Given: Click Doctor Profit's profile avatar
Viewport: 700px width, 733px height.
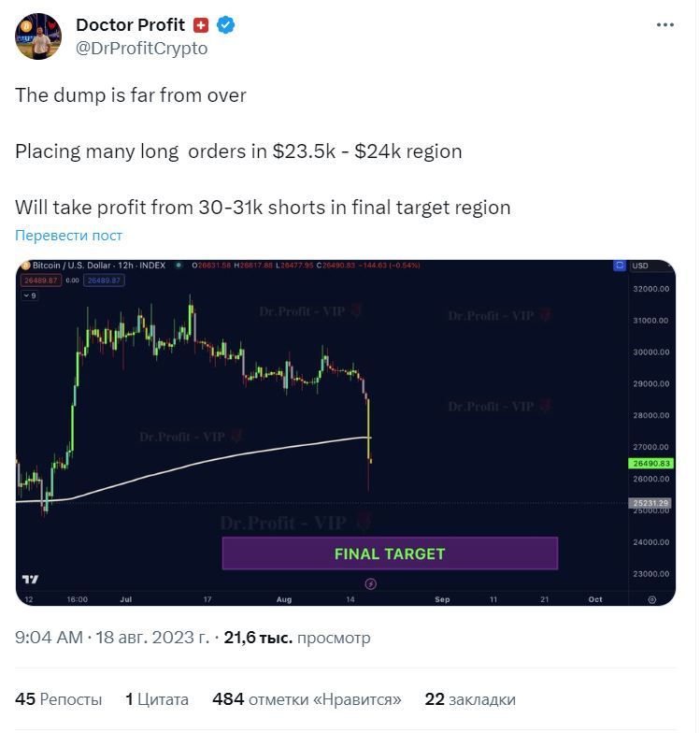Looking at the screenshot, I should pos(38,36).
